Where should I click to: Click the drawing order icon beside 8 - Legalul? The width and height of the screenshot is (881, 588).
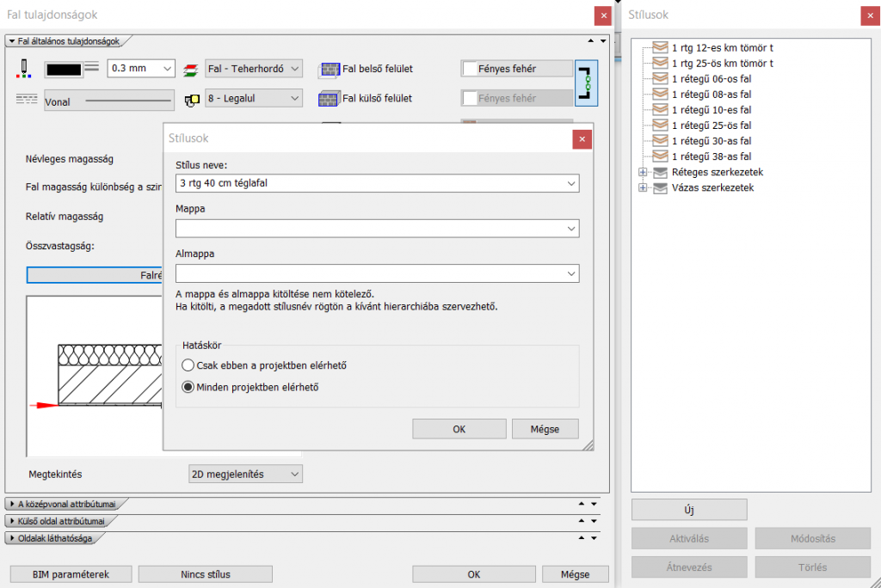[x=191, y=100]
